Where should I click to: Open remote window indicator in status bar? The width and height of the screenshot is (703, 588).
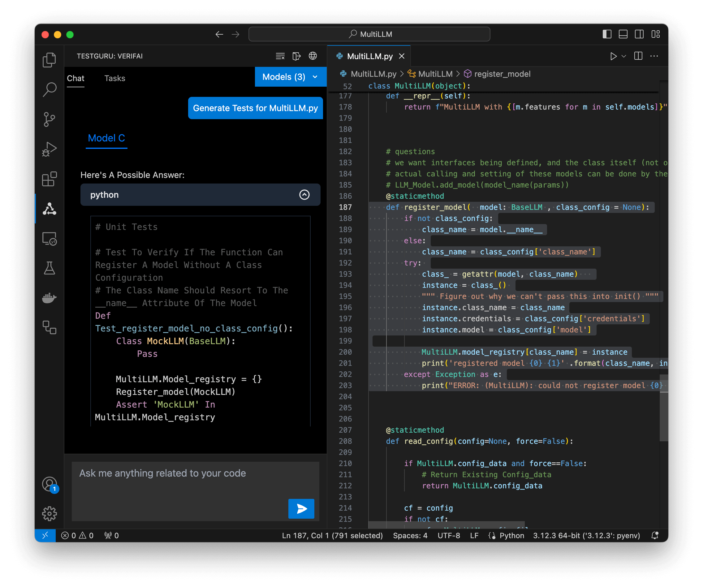coord(45,535)
